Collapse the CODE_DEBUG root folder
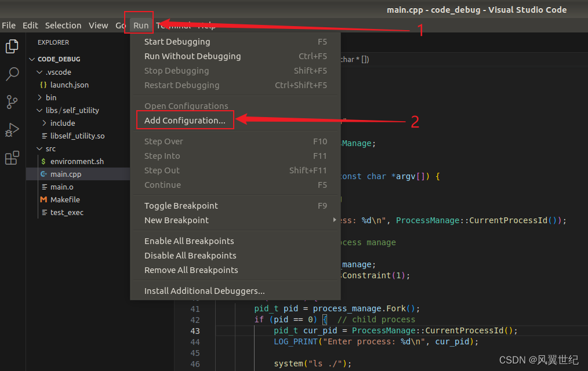The height and width of the screenshot is (371, 588). [x=32, y=59]
